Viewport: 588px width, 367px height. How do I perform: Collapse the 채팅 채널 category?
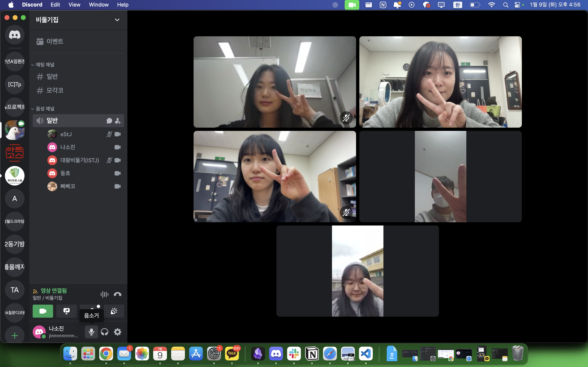pyautogui.click(x=45, y=65)
